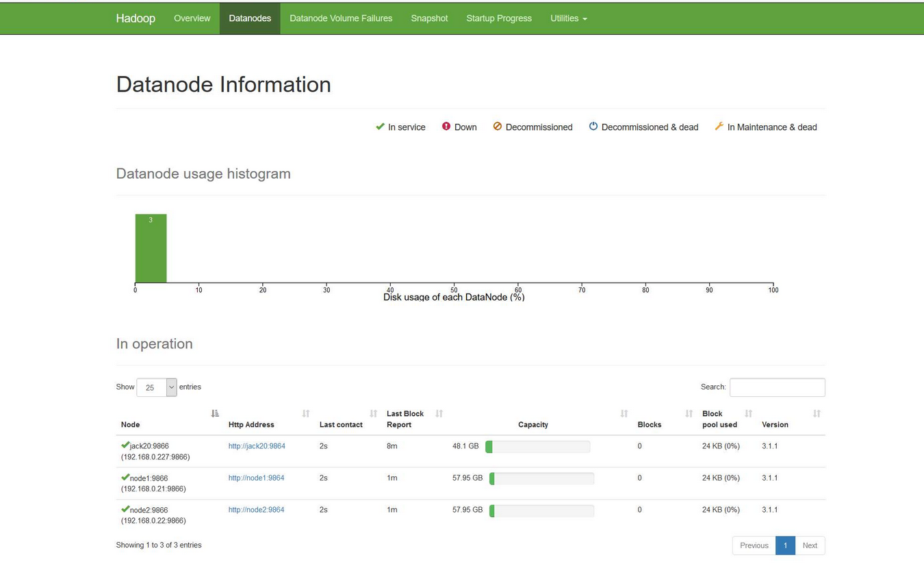Select the Datanodes tab
The height and width of the screenshot is (566, 924).
[250, 18]
